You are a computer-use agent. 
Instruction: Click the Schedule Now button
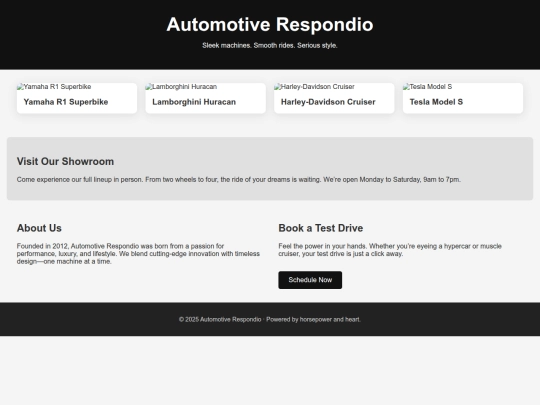tap(310, 280)
